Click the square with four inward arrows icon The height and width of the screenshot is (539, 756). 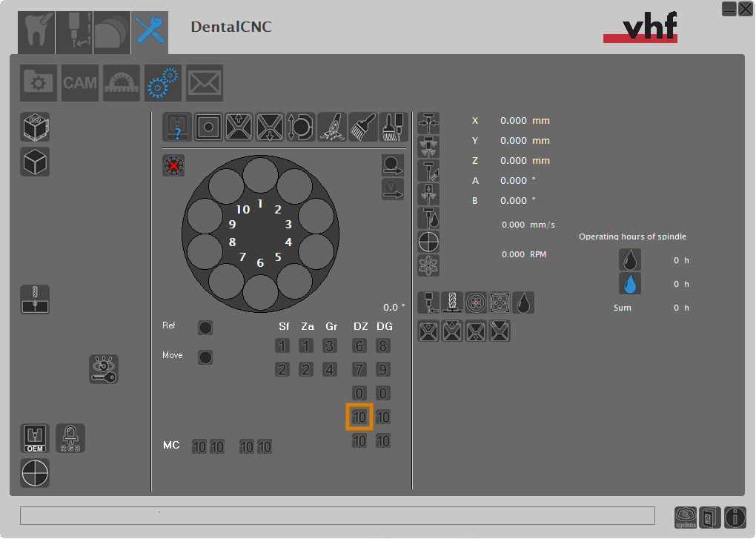click(500, 302)
